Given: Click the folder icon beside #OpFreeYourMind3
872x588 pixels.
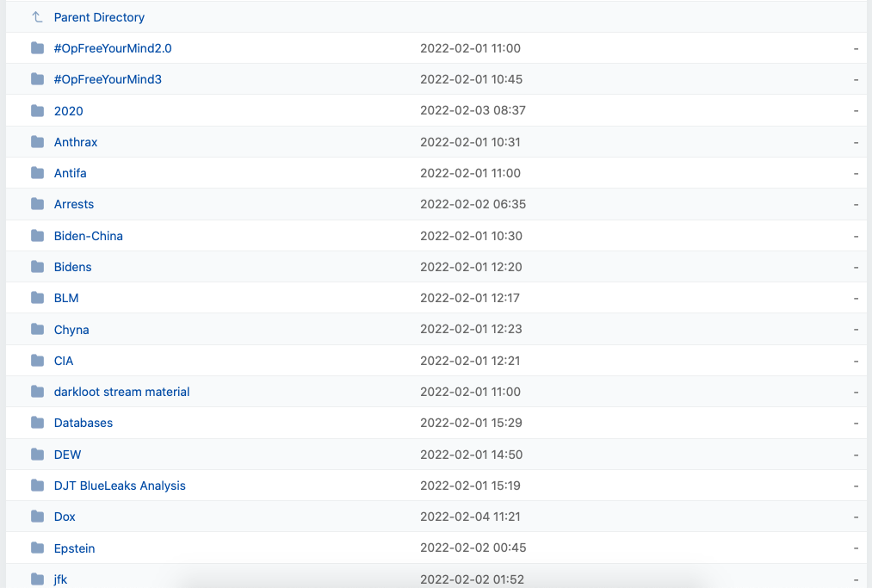Looking at the screenshot, I should tap(37, 79).
